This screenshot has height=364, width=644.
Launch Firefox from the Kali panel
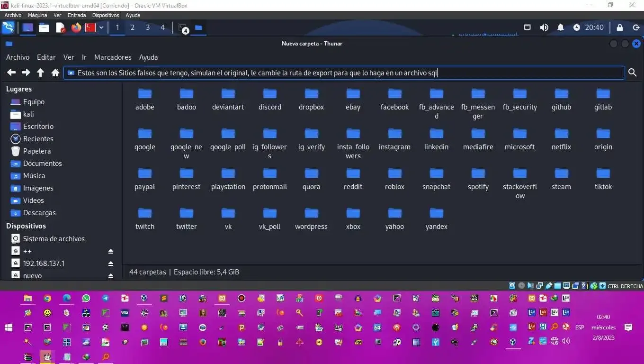(x=76, y=27)
